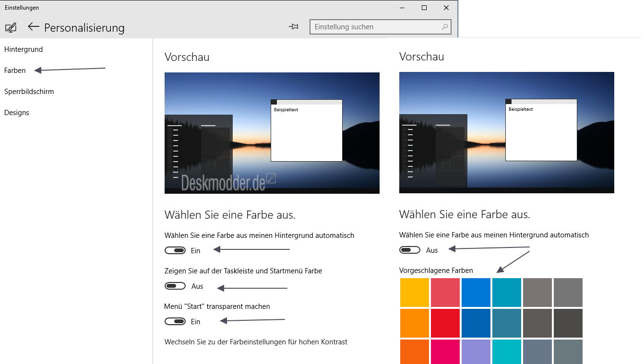Click inside the Einstellung suchen field
This screenshot has width=644, height=364.
point(374,26)
